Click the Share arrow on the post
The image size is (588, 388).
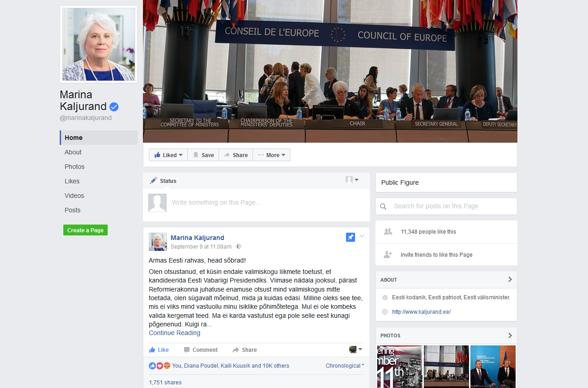[x=236, y=350]
